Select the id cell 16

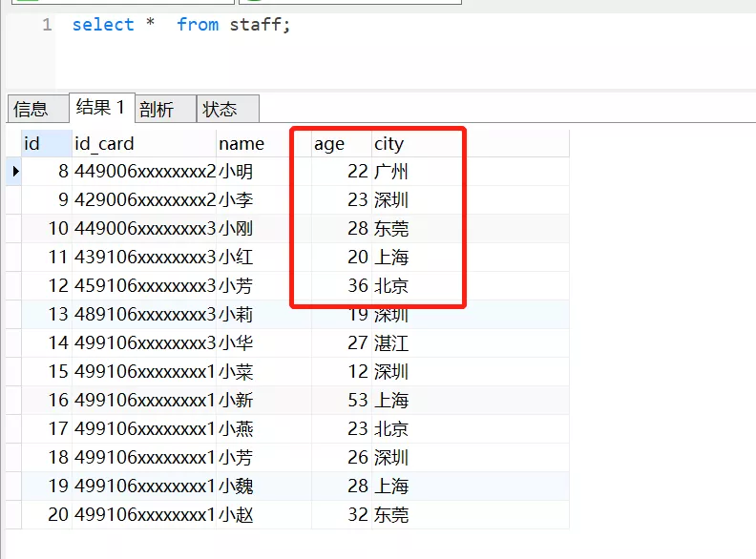pos(47,400)
